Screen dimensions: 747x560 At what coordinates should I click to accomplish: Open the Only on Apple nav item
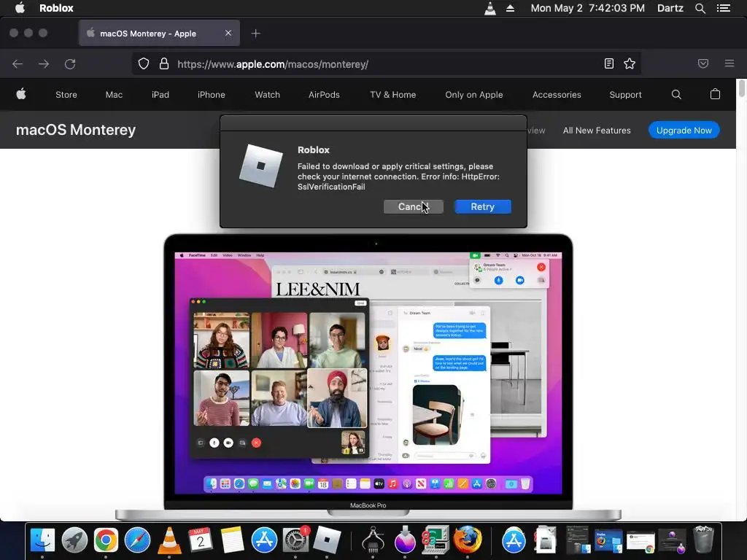(x=473, y=95)
